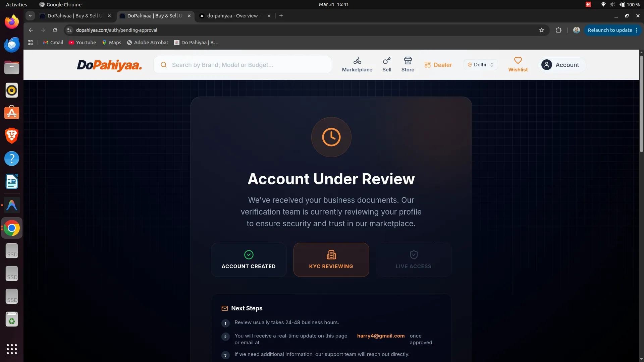The width and height of the screenshot is (644, 362).
Task: Click the harry4@gmail.com email link
Action: click(x=381, y=336)
